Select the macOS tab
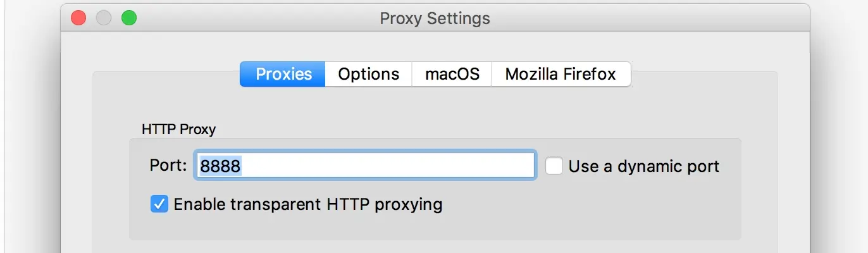 tap(452, 74)
